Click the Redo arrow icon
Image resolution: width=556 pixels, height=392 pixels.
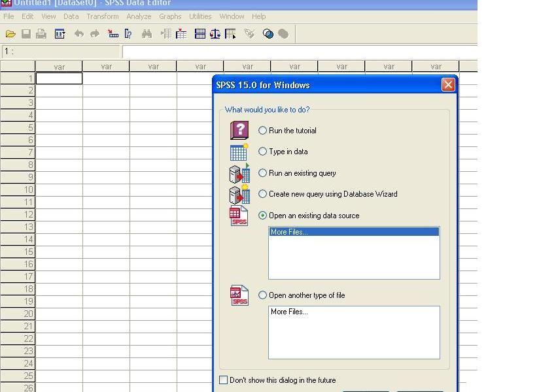click(x=95, y=34)
